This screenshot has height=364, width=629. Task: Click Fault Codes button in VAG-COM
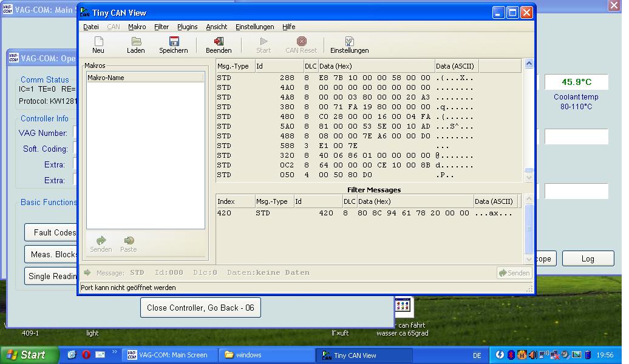tap(50, 232)
